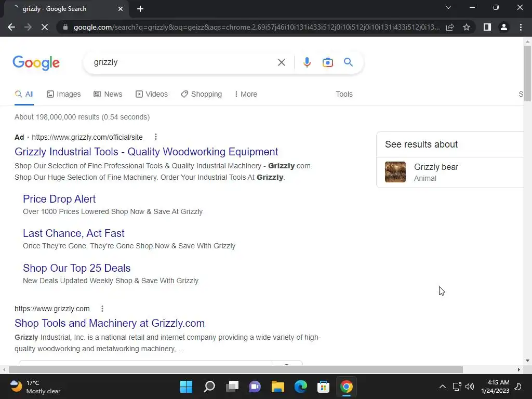This screenshot has width=532, height=399.
Task: Click the vertical scrollbar thumb
Action: 527,73
